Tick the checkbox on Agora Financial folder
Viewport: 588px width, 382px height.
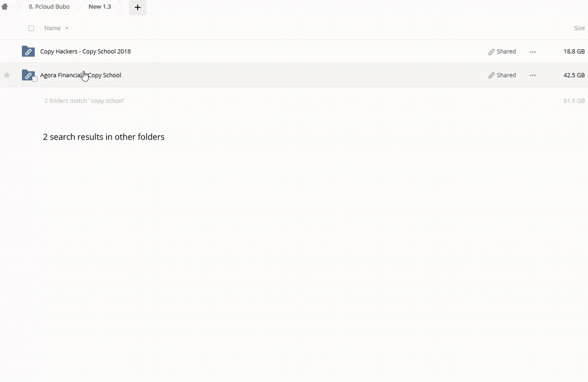(35, 79)
